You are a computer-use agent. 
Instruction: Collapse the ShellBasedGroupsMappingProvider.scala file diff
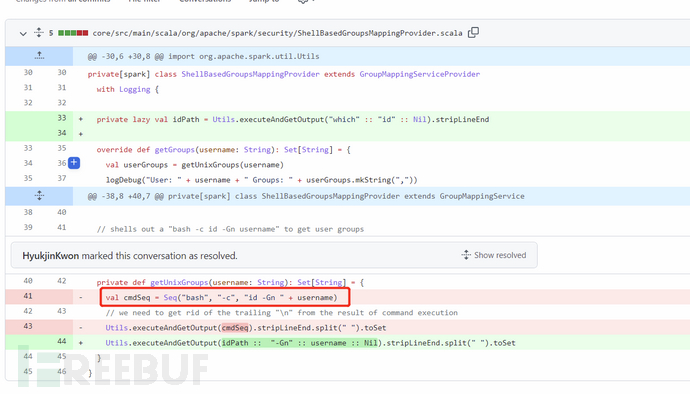point(23,33)
